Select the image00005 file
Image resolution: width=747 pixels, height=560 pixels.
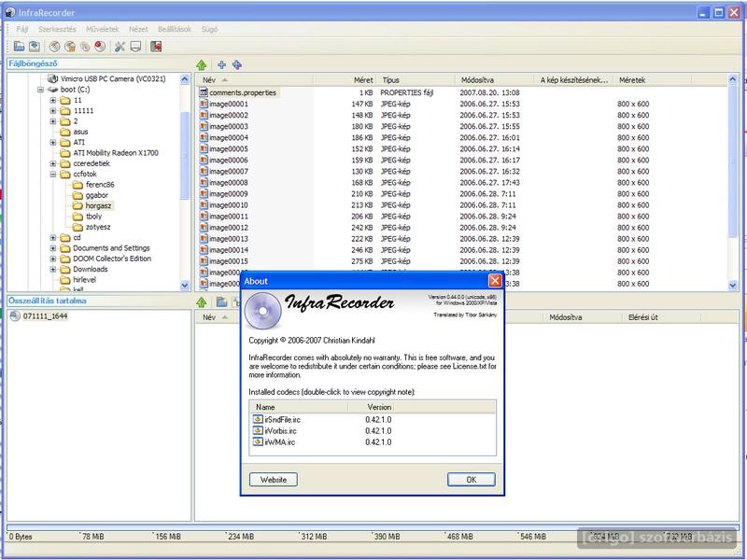pyautogui.click(x=229, y=148)
